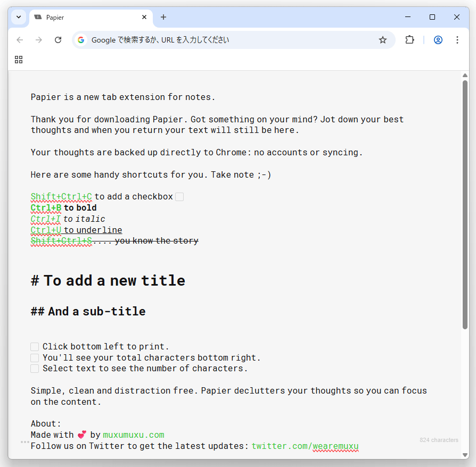This screenshot has width=476, height=467.
Task: Click the Google logo in address bar
Action: [81, 40]
